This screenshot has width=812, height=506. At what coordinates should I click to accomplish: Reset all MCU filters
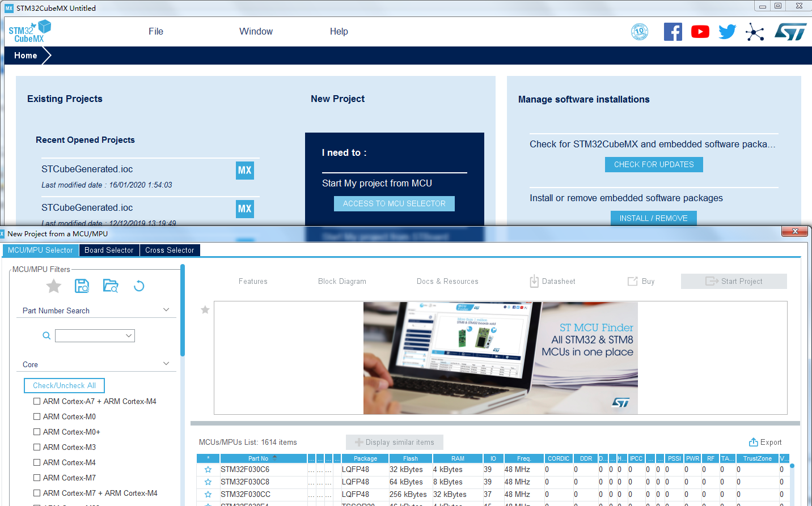click(139, 286)
